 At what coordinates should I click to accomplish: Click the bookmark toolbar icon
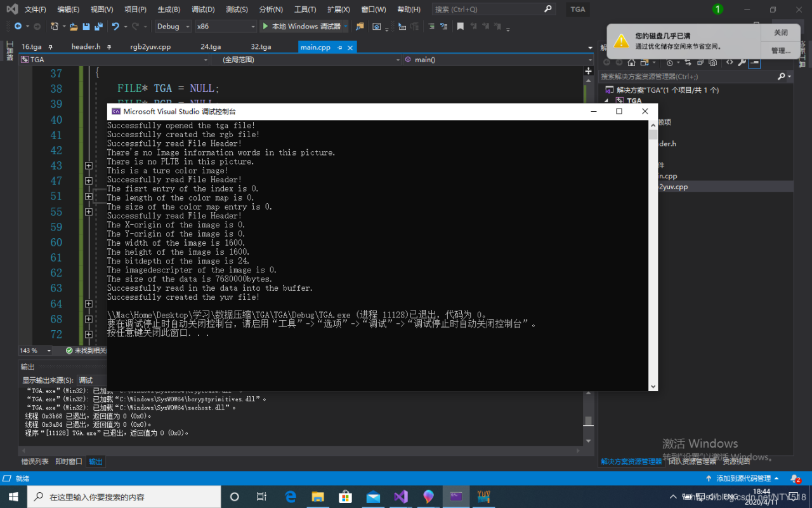[x=461, y=26]
